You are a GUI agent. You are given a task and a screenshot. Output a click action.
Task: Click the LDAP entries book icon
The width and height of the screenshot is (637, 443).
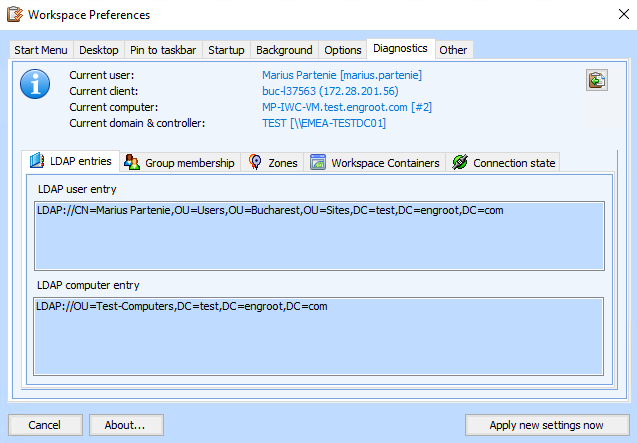[37, 162]
